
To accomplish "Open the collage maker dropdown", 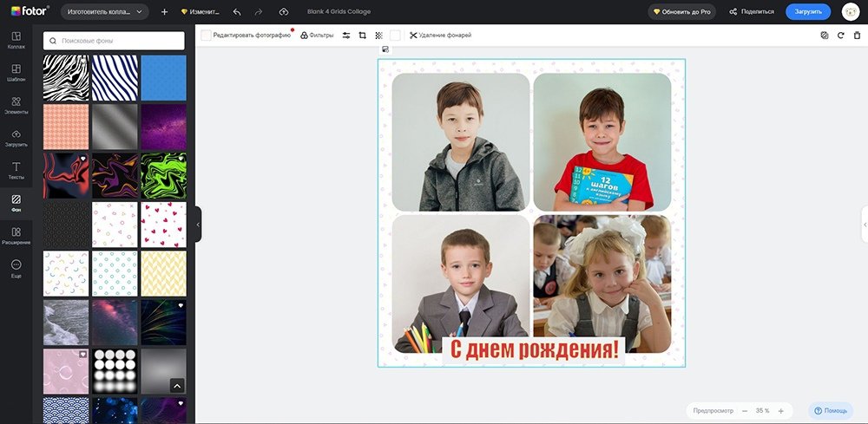I will click(x=105, y=11).
